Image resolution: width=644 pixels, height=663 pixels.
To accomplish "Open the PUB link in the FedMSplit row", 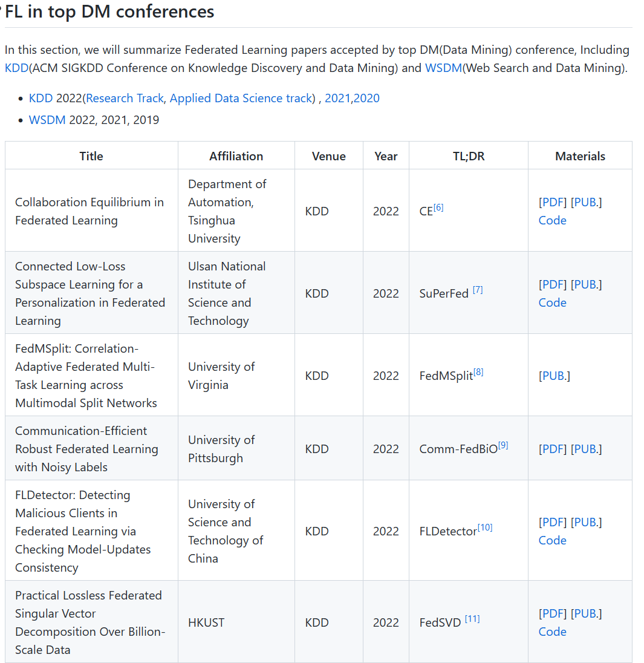I will point(554,376).
